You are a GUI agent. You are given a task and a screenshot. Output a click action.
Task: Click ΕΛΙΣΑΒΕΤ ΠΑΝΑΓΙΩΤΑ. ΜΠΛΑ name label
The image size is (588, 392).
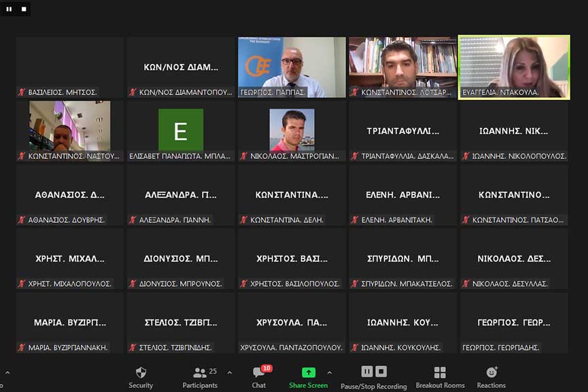tap(179, 156)
